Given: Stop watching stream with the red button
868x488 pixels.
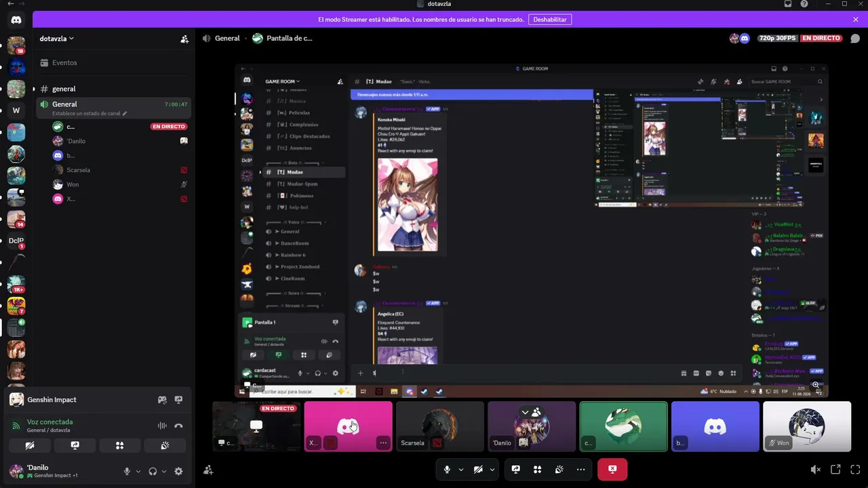Looking at the screenshot, I should click(612, 469).
